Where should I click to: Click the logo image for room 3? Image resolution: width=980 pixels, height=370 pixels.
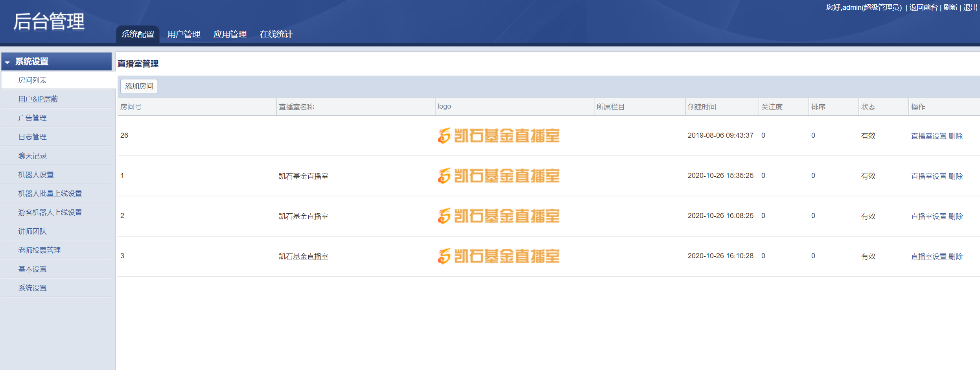coord(498,256)
